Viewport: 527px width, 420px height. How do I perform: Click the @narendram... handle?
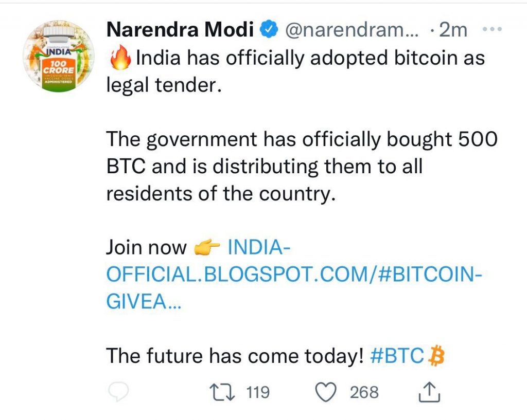pyautogui.click(x=352, y=31)
